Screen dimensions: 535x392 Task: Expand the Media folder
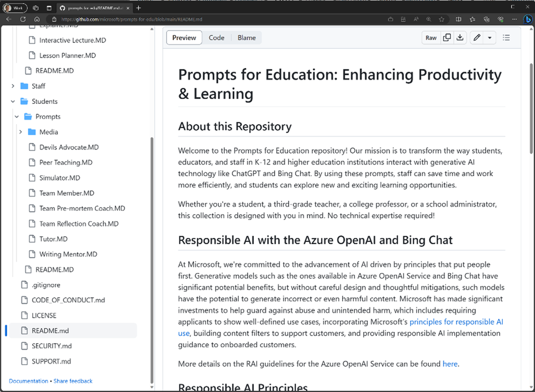point(20,132)
